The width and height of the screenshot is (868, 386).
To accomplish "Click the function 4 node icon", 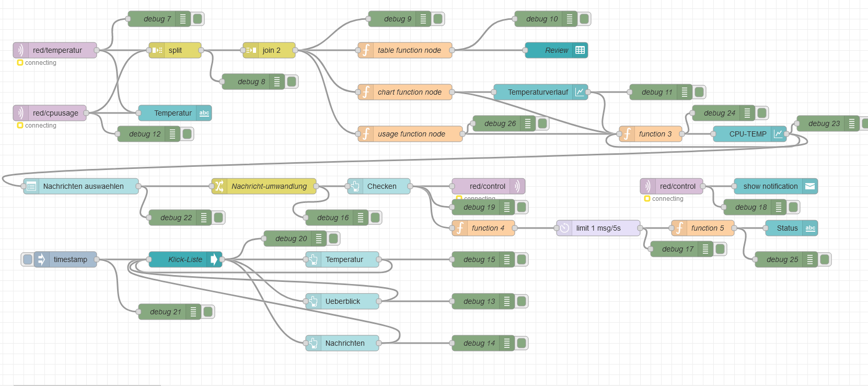I will tap(460, 228).
